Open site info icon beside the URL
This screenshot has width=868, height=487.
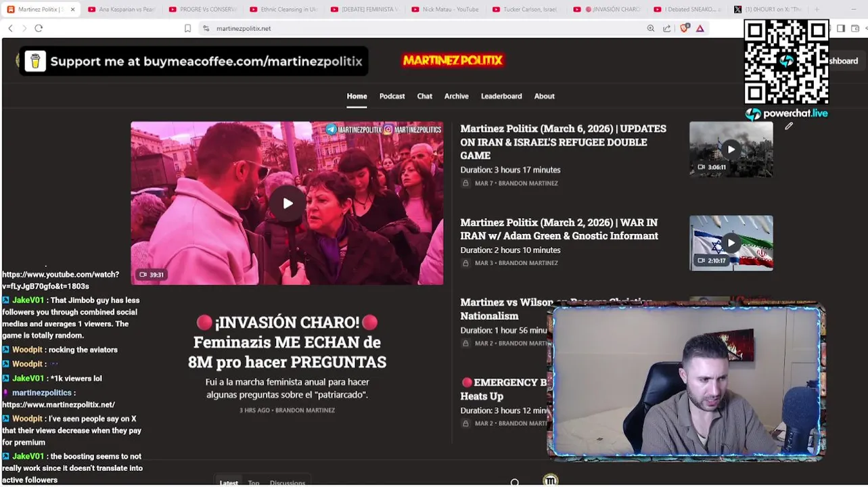206,28
